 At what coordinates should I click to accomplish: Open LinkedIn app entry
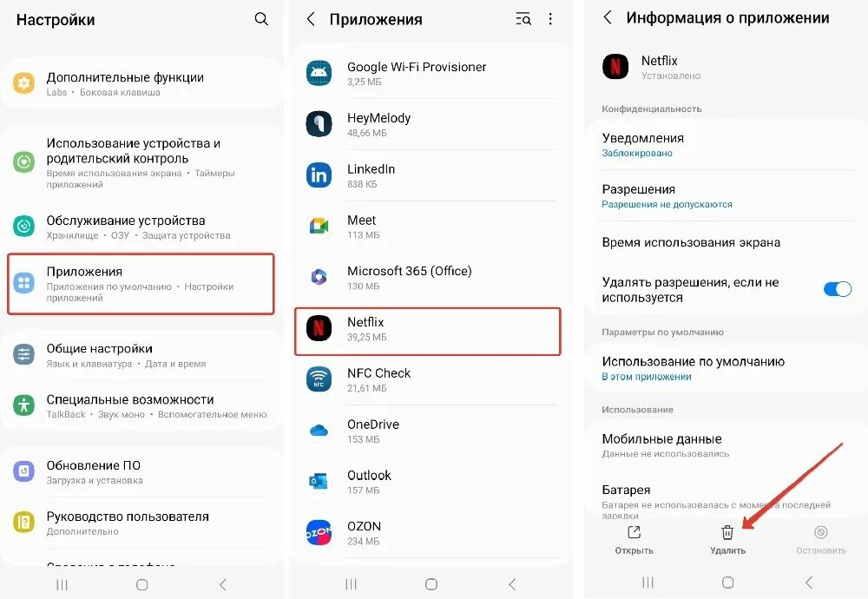point(427,175)
